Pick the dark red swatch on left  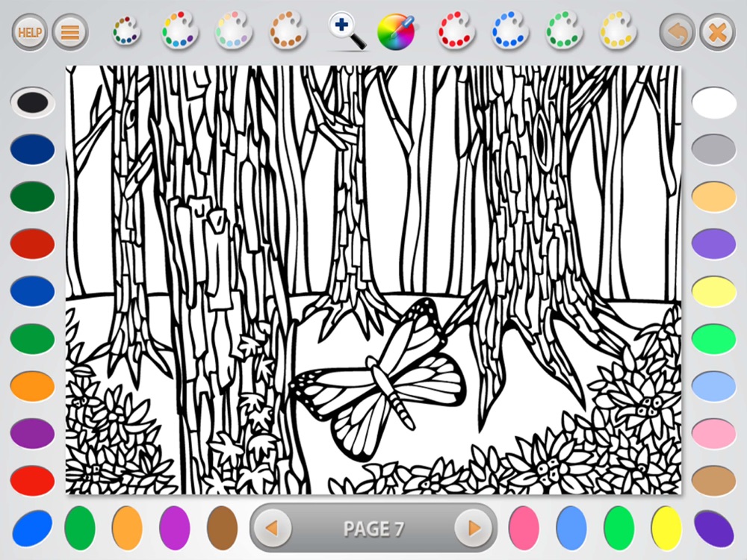(32, 244)
